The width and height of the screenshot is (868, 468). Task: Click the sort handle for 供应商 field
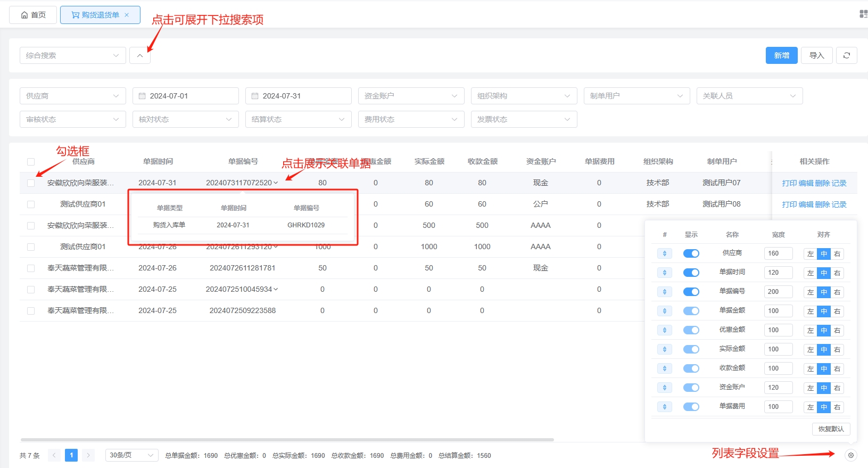665,253
